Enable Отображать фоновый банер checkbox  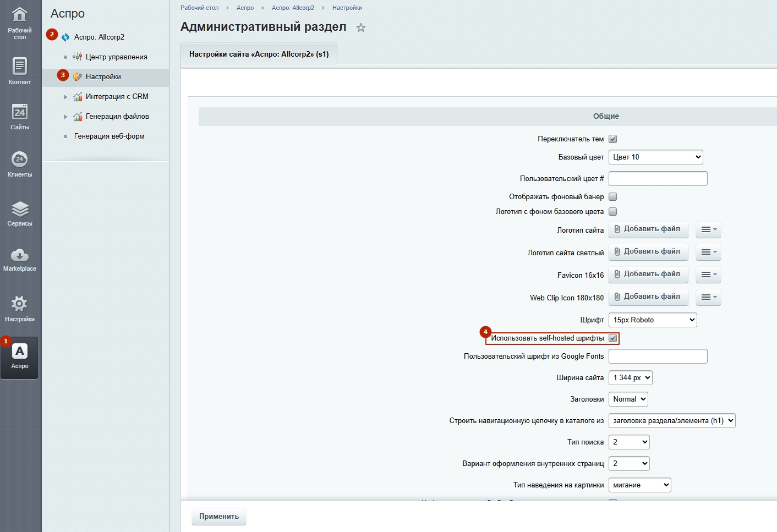(x=612, y=197)
